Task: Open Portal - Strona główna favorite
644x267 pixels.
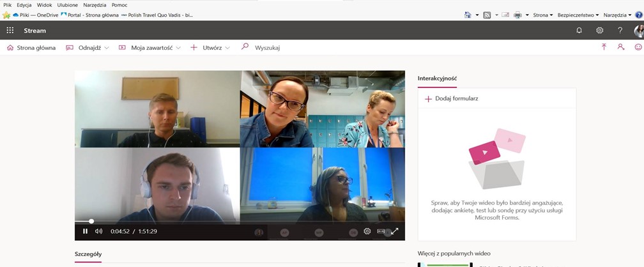Action: point(89,15)
